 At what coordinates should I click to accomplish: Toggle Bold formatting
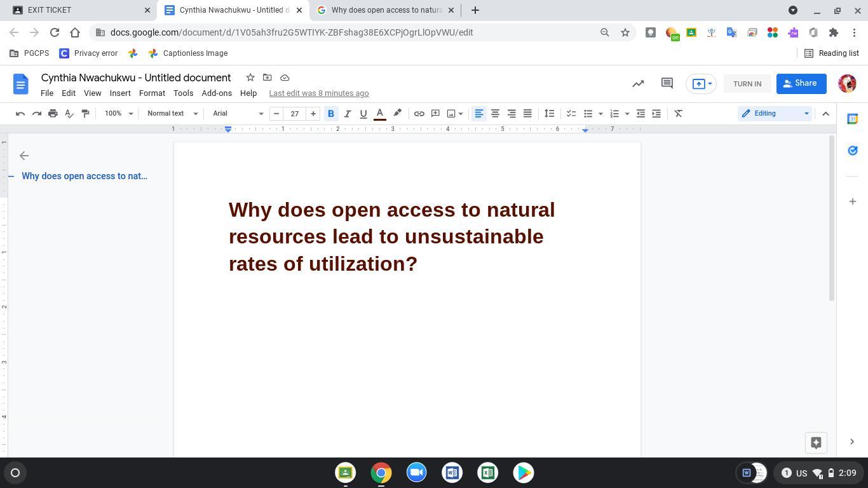coord(330,114)
